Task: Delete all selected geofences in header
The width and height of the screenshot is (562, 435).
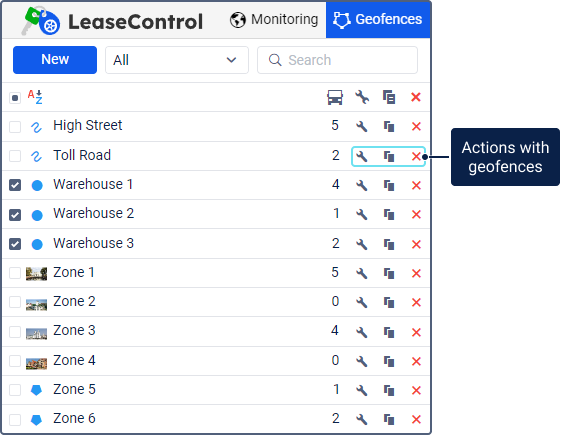Action: pyautogui.click(x=416, y=97)
